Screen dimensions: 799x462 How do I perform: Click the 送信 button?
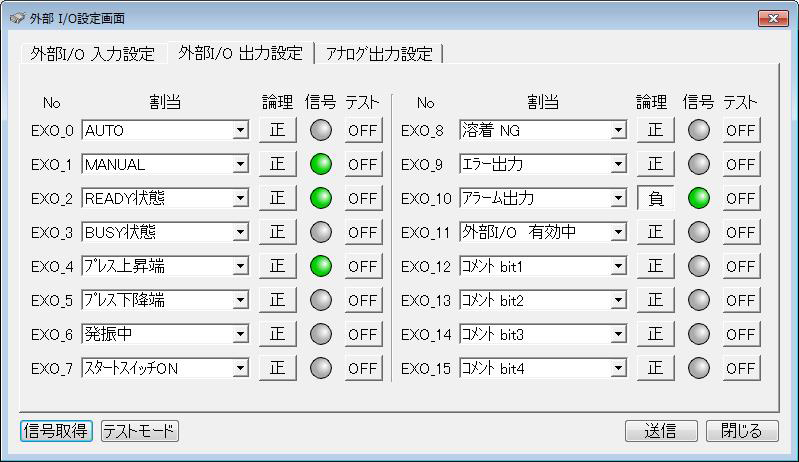[x=661, y=431]
